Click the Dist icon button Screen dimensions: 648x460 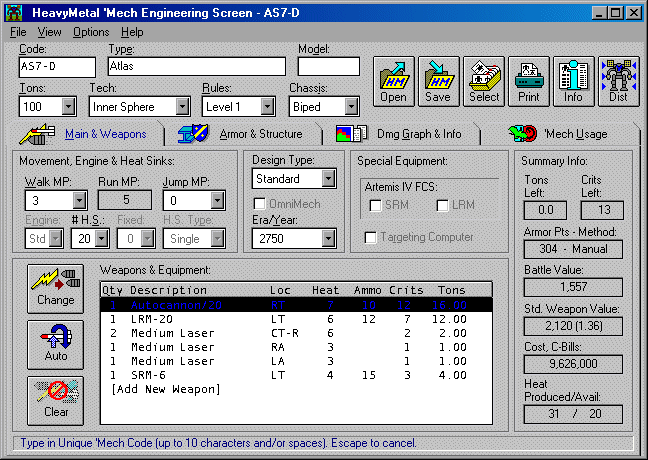click(618, 81)
